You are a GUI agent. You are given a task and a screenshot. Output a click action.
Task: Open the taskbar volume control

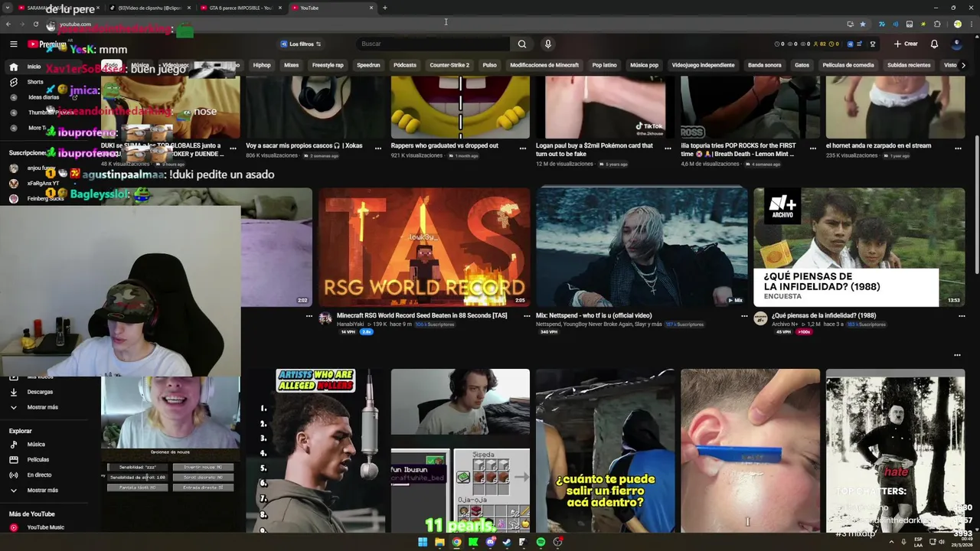pos(942,542)
